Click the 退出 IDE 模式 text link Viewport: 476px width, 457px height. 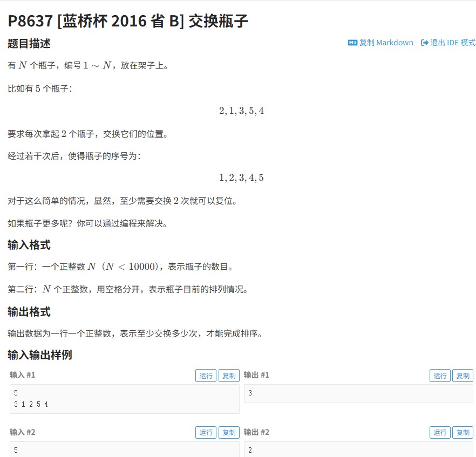pos(453,43)
